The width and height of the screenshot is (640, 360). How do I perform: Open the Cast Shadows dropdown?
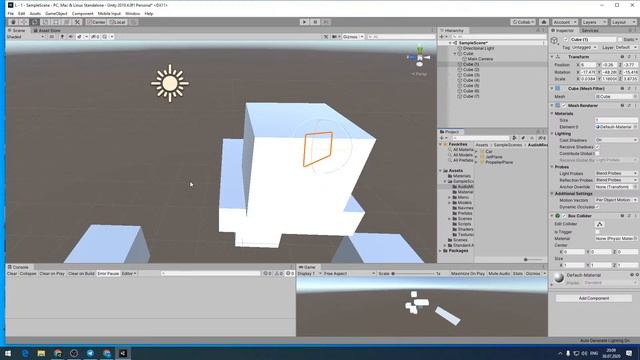[x=616, y=140]
